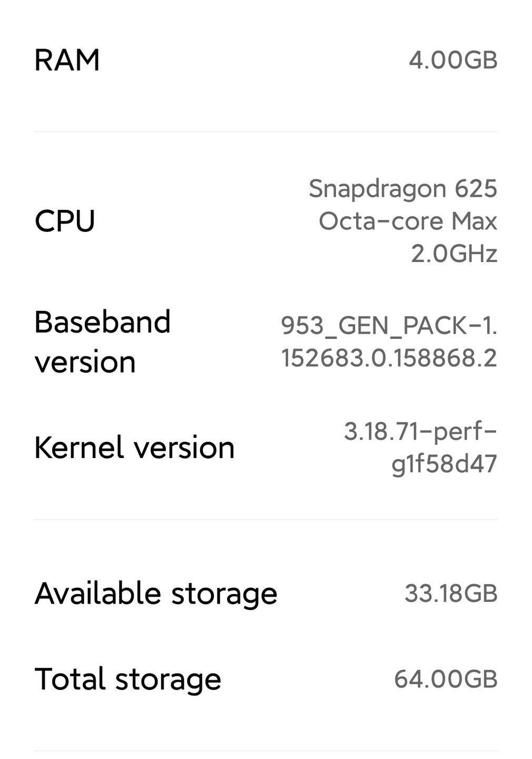The width and height of the screenshot is (532, 759).
Task: Click the divider line above Available storage
Action: [265, 520]
